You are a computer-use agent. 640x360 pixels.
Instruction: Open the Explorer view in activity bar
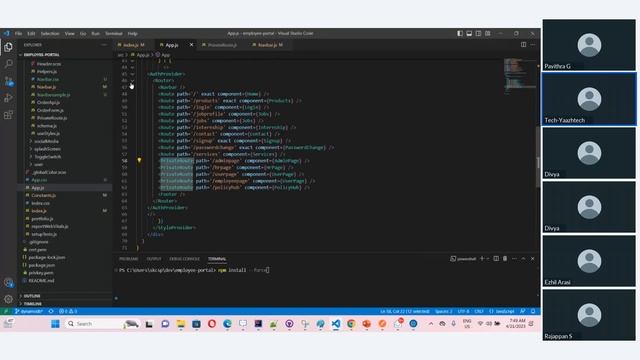[x=8, y=47]
